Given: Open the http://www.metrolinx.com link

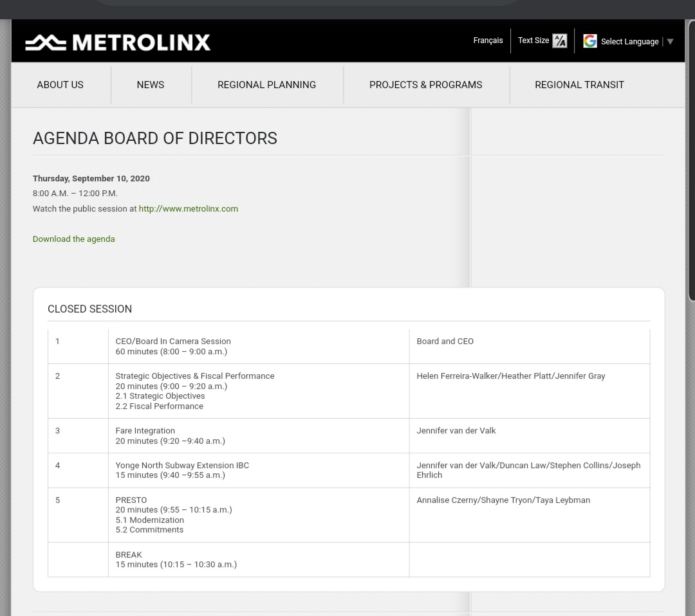Looking at the screenshot, I should [188, 209].
